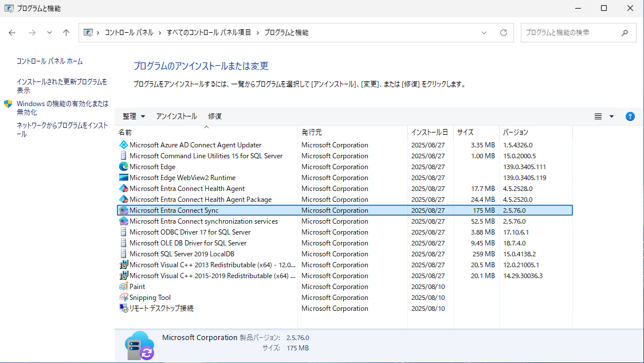
Task: Click the Microsoft Command Line Utilities 15 row icon
Action: point(123,156)
